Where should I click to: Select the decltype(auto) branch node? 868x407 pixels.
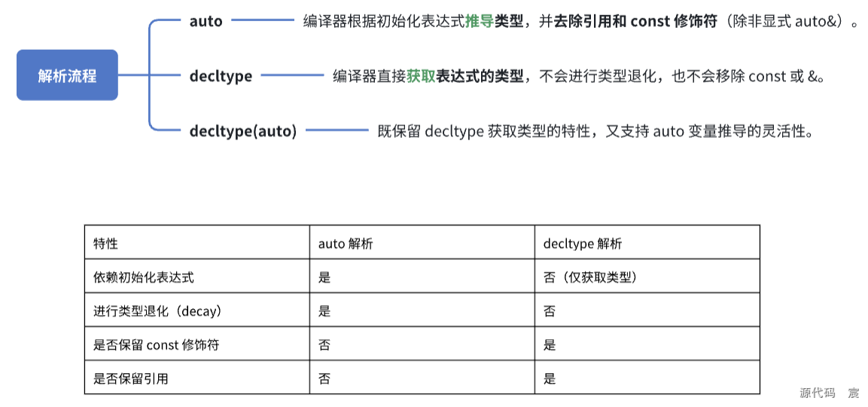click(243, 131)
